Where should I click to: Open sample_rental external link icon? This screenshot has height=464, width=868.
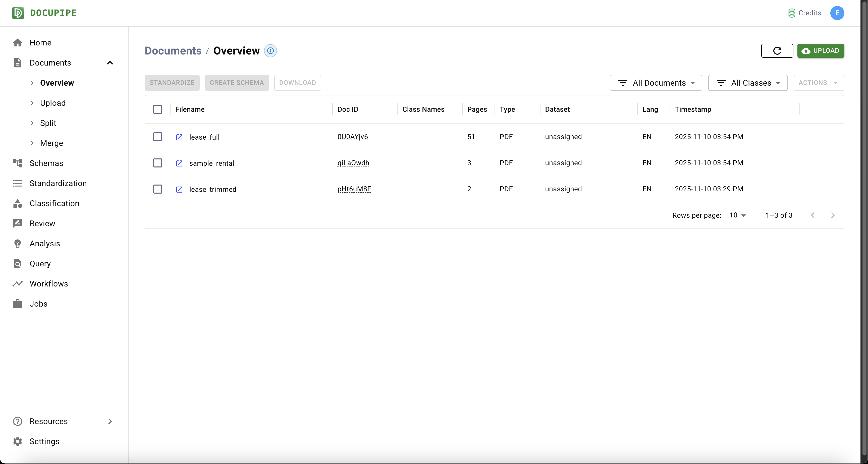coord(179,163)
